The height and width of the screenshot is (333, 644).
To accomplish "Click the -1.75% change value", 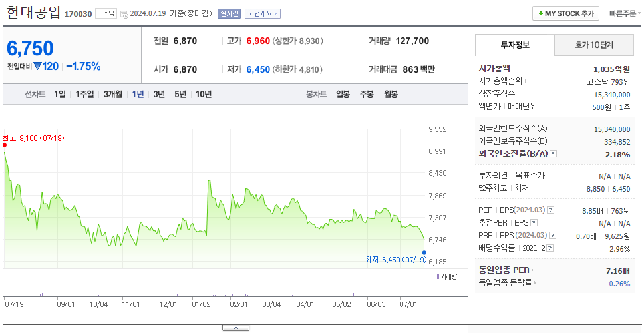I will 83,66.
